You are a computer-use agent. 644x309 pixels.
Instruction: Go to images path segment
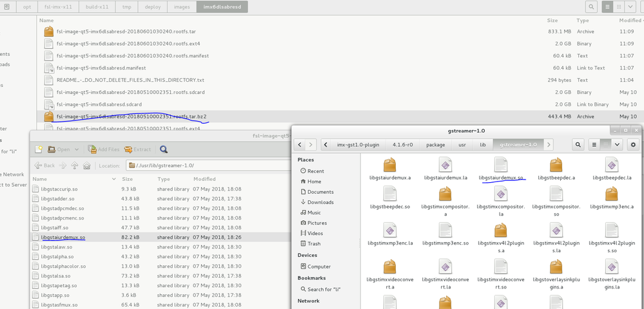tap(182, 7)
